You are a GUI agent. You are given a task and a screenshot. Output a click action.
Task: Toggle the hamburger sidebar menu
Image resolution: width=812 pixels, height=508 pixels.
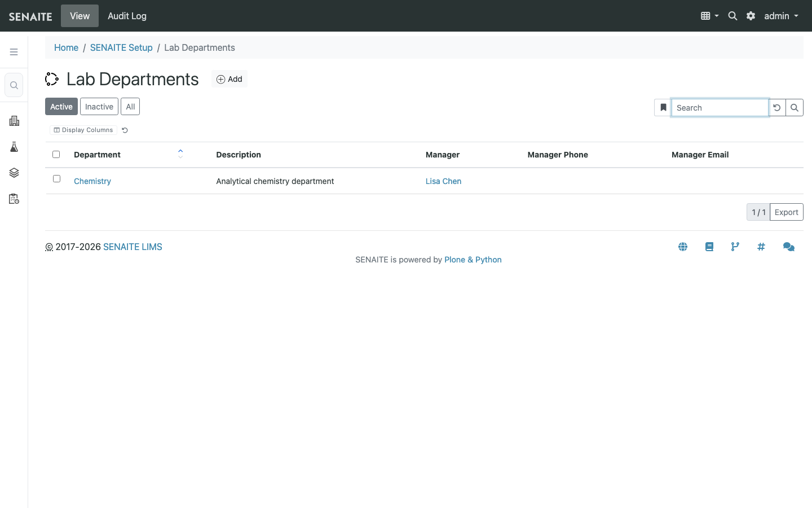[x=14, y=52]
